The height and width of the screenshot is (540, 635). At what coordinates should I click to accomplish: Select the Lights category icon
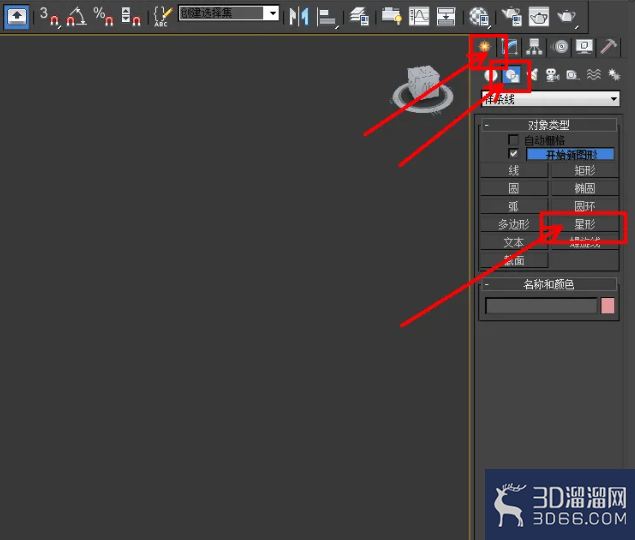coord(533,75)
